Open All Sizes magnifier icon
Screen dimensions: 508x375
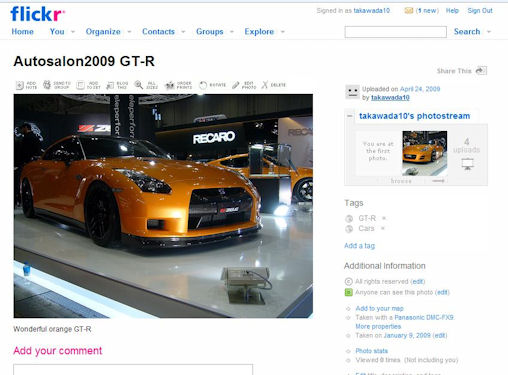coord(138,85)
